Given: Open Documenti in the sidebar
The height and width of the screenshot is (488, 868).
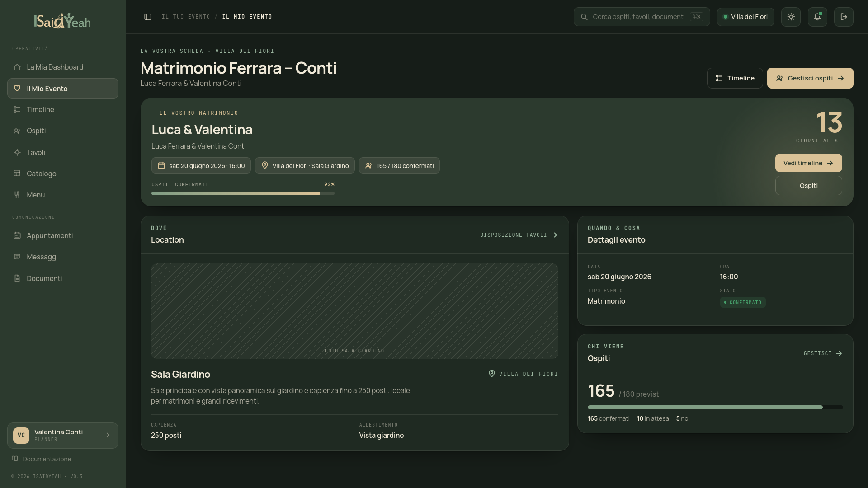Looking at the screenshot, I should pyautogui.click(x=62, y=278).
